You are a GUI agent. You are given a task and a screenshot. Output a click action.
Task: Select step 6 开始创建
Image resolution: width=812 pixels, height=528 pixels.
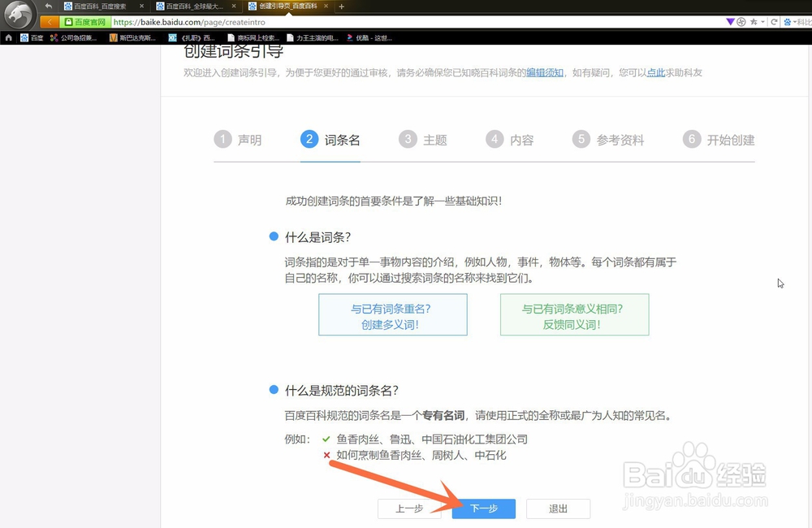pos(719,140)
